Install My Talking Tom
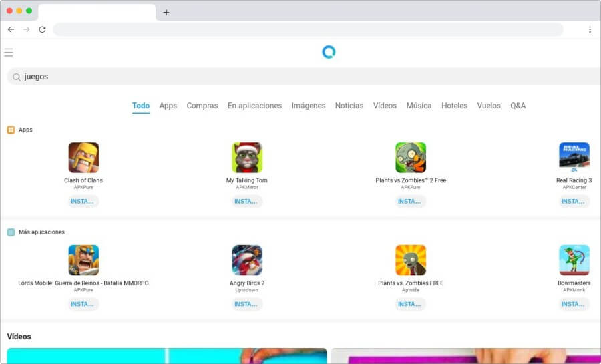Image resolution: width=601 pixels, height=364 pixels. tap(247, 202)
